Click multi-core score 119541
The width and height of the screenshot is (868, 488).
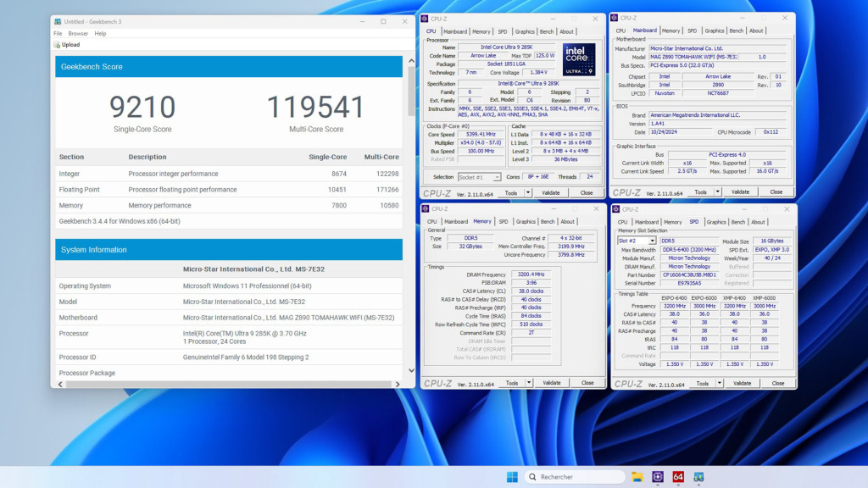coord(316,108)
